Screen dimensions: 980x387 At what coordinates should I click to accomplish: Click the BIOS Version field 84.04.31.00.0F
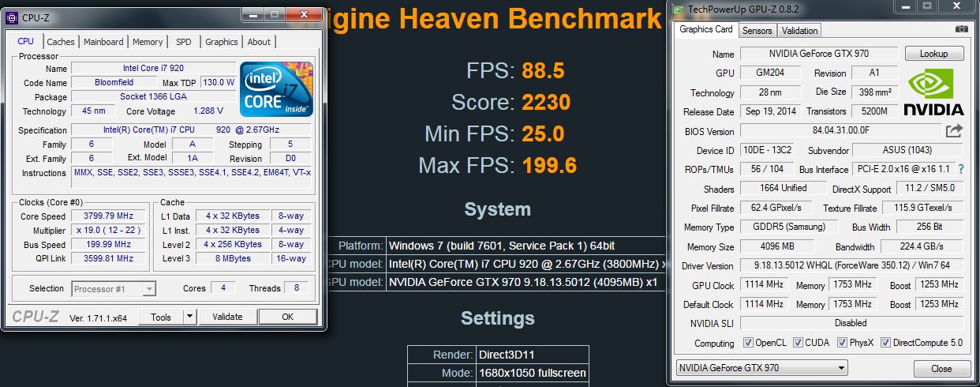tap(841, 131)
